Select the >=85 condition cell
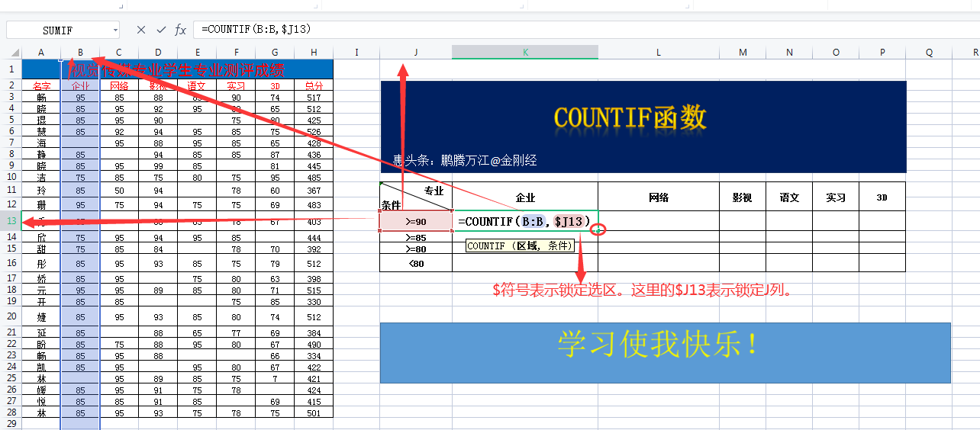 click(x=416, y=237)
